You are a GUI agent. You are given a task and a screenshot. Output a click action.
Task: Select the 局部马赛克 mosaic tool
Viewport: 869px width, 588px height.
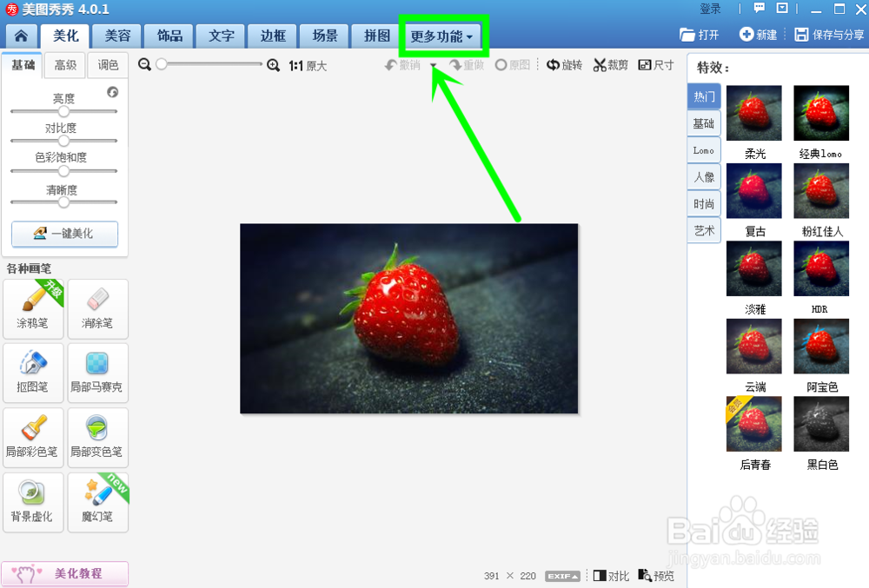pos(97,373)
